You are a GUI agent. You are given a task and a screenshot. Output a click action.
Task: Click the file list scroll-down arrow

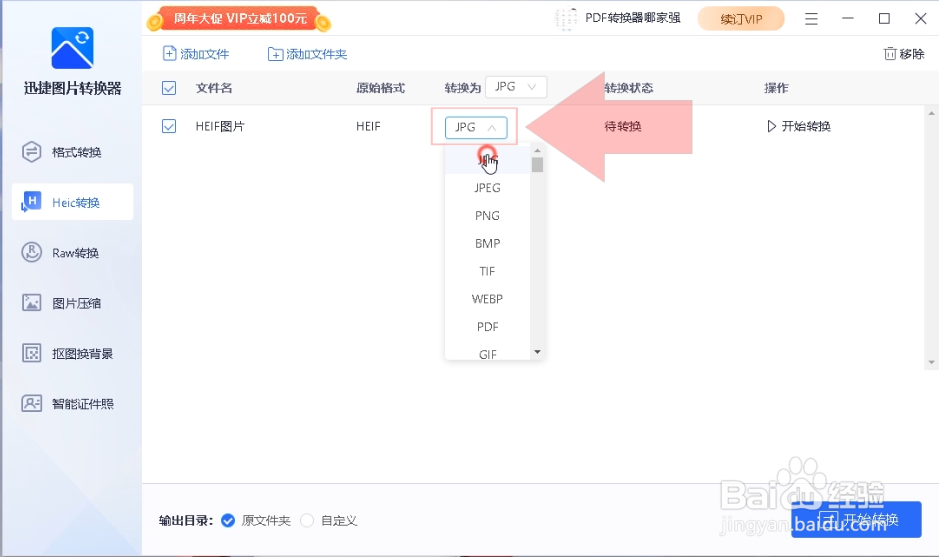click(x=931, y=362)
